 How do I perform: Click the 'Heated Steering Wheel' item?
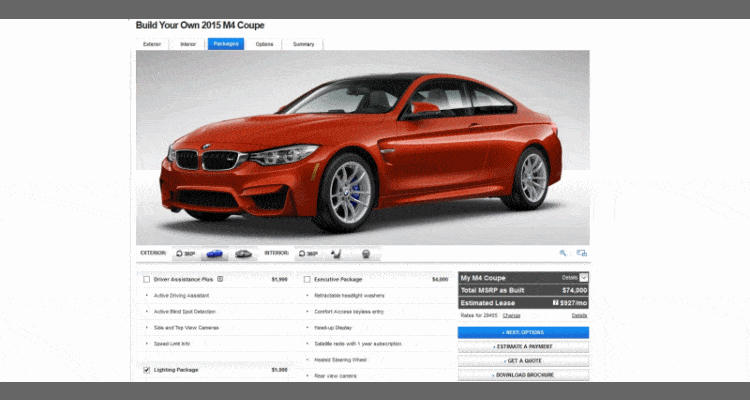click(x=340, y=360)
